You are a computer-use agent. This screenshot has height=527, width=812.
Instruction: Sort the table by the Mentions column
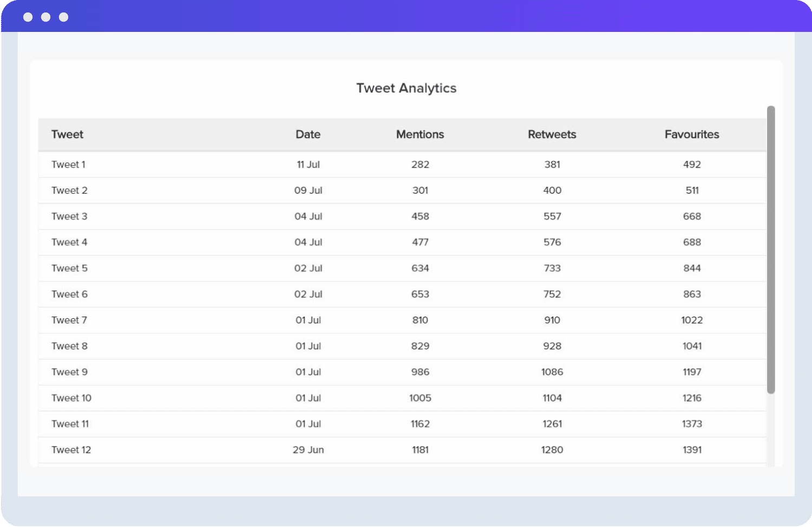420,134
